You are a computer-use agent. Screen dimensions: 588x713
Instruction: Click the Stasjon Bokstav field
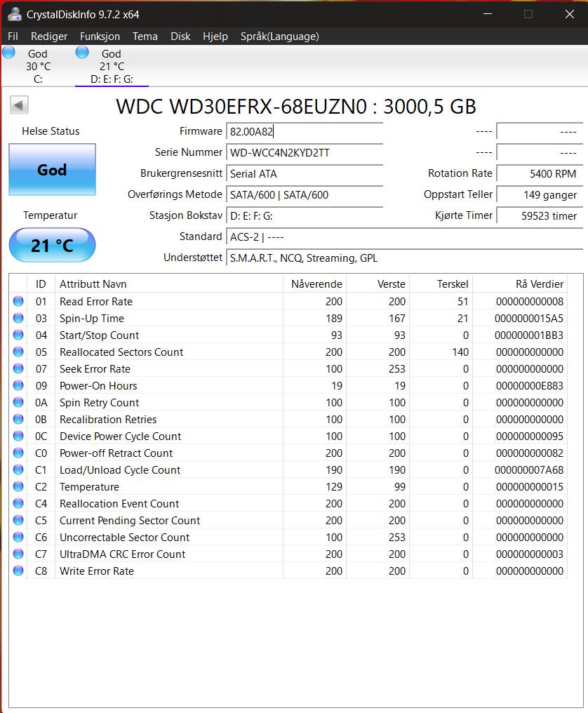[x=305, y=215]
